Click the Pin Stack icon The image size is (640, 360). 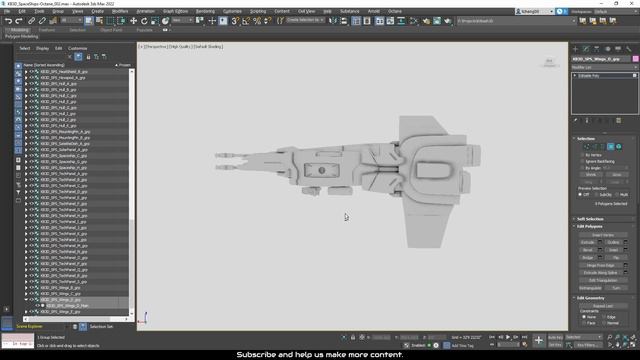point(576,121)
